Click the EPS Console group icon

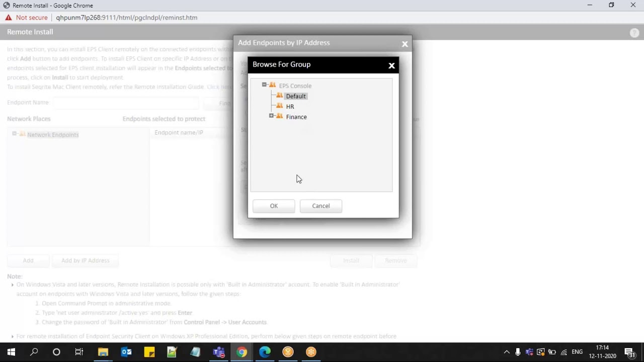tap(272, 85)
